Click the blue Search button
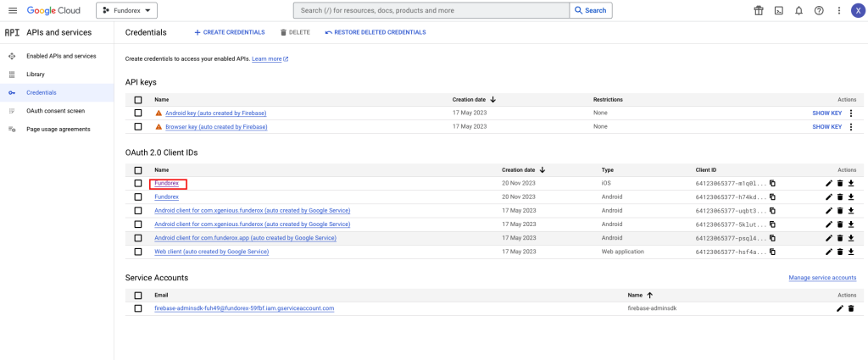 [x=591, y=10]
